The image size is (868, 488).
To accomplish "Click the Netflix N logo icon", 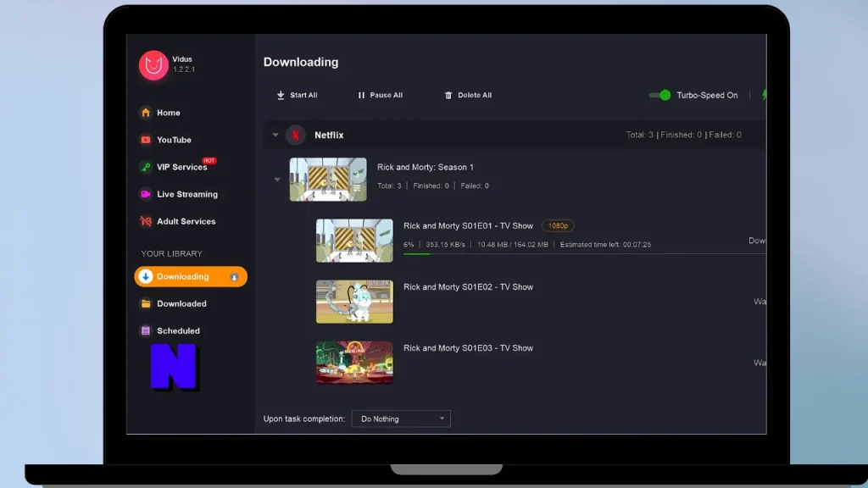I will point(296,135).
